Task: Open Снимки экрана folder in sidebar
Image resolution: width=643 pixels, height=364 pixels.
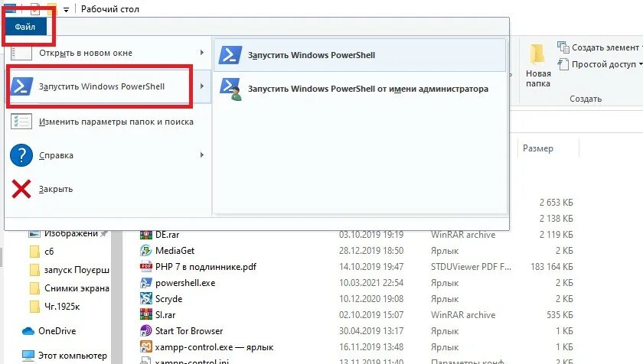Action: point(77,288)
